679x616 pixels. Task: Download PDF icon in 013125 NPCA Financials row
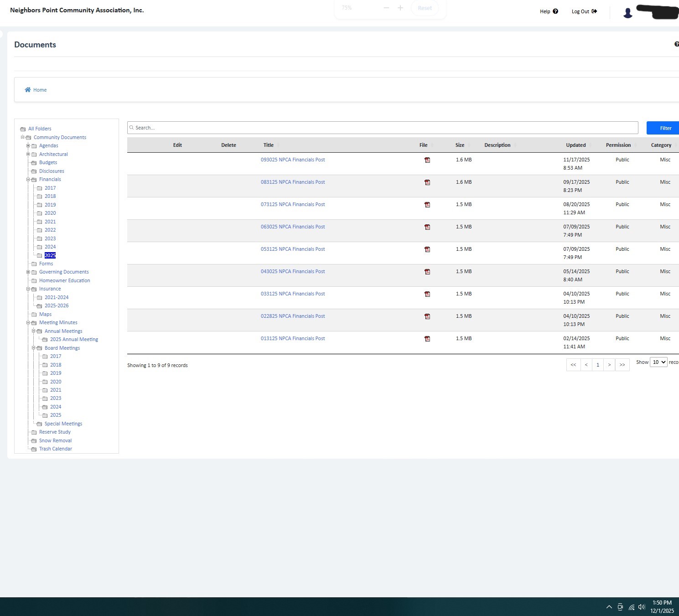427,339
